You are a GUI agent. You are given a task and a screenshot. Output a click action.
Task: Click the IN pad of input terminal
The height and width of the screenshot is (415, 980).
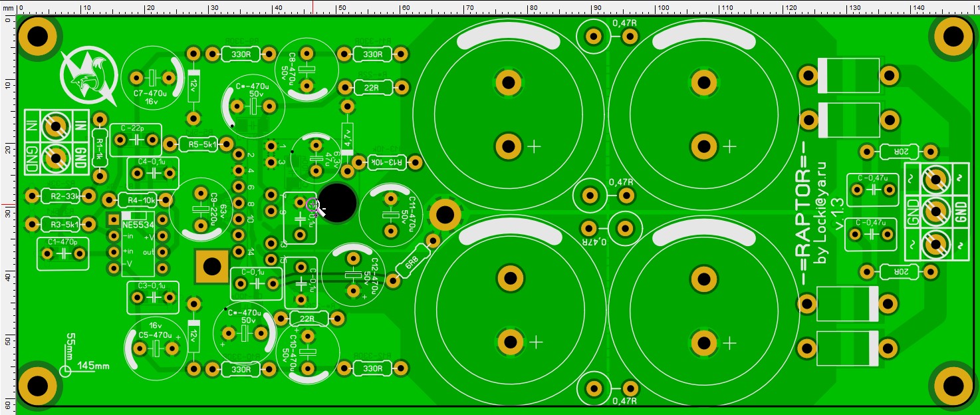pos(55,125)
